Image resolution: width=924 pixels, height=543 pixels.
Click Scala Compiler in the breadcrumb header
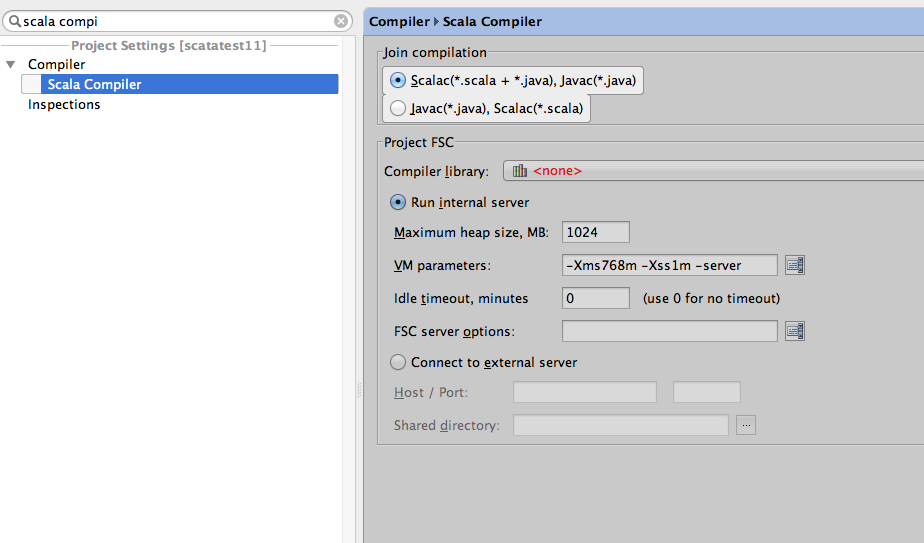pos(492,22)
